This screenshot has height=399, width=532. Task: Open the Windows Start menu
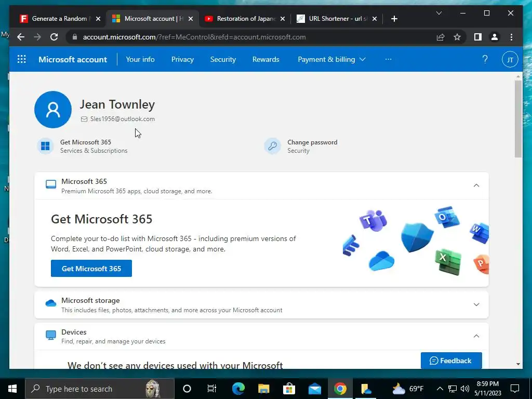point(12,389)
